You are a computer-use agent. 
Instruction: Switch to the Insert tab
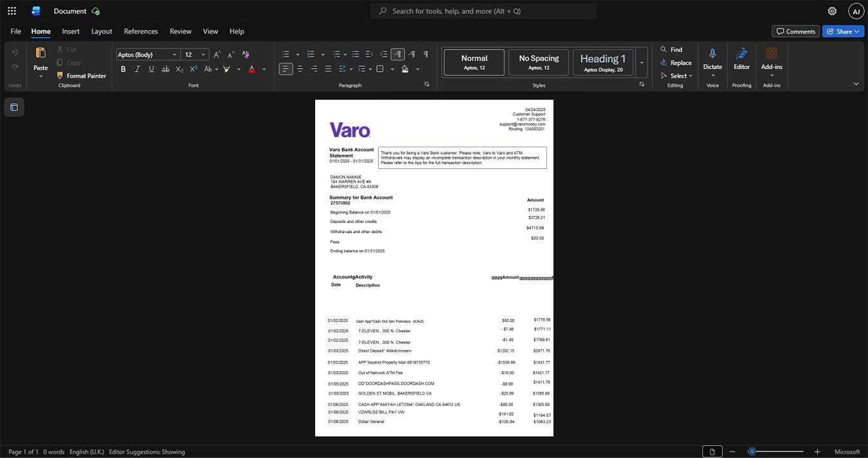tap(71, 31)
